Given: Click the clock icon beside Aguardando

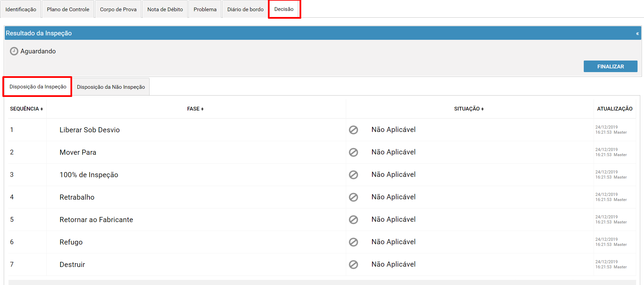Looking at the screenshot, I should click(14, 51).
